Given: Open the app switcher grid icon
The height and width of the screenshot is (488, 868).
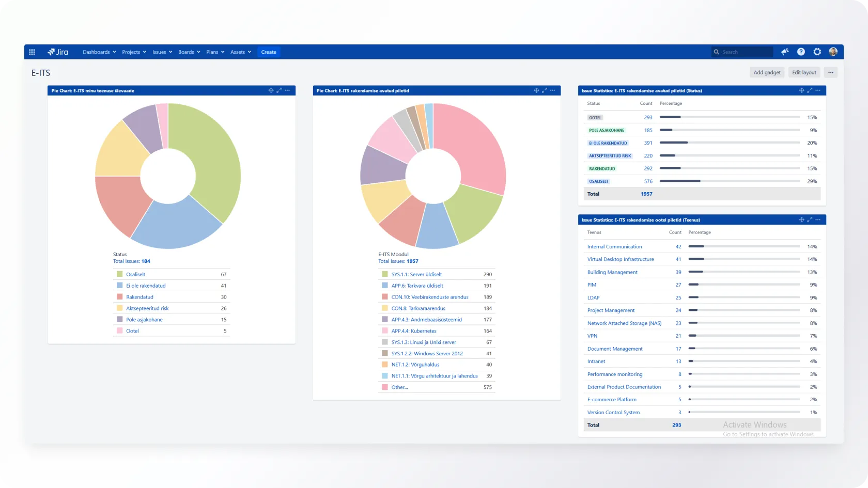Looking at the screenshot, I should 32,52.
